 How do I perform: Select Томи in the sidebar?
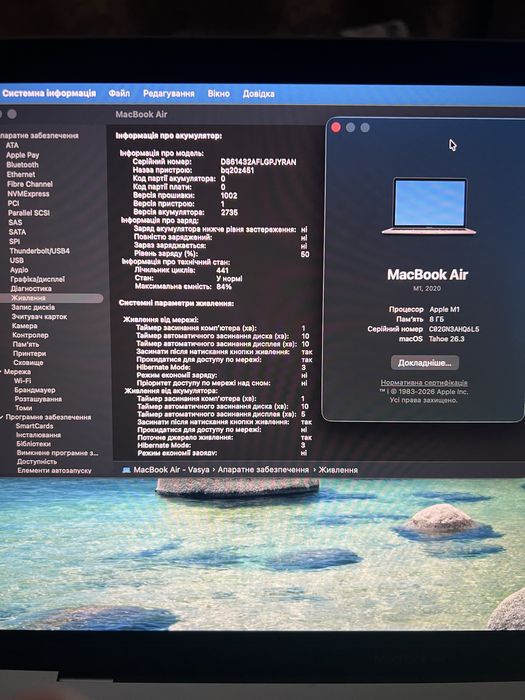[x=24, y=408]
